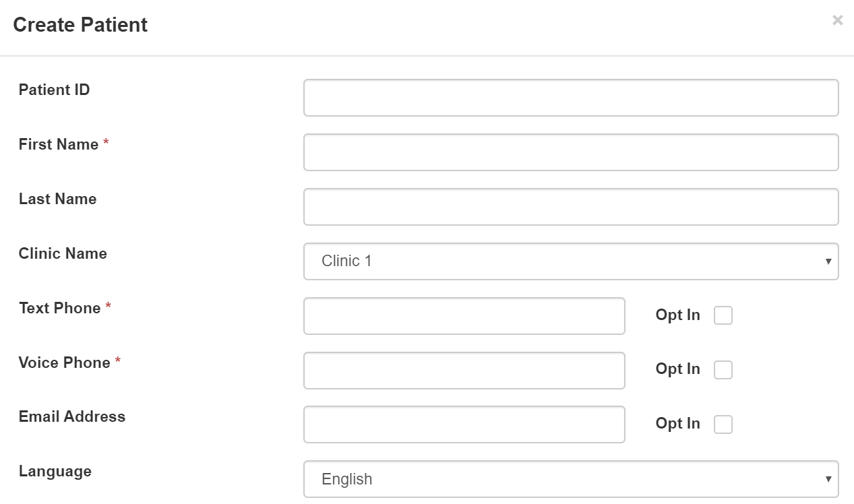Expand the Language dropdown showing English
Viewport: 854px width, 504px height.
tap(570, 479)
